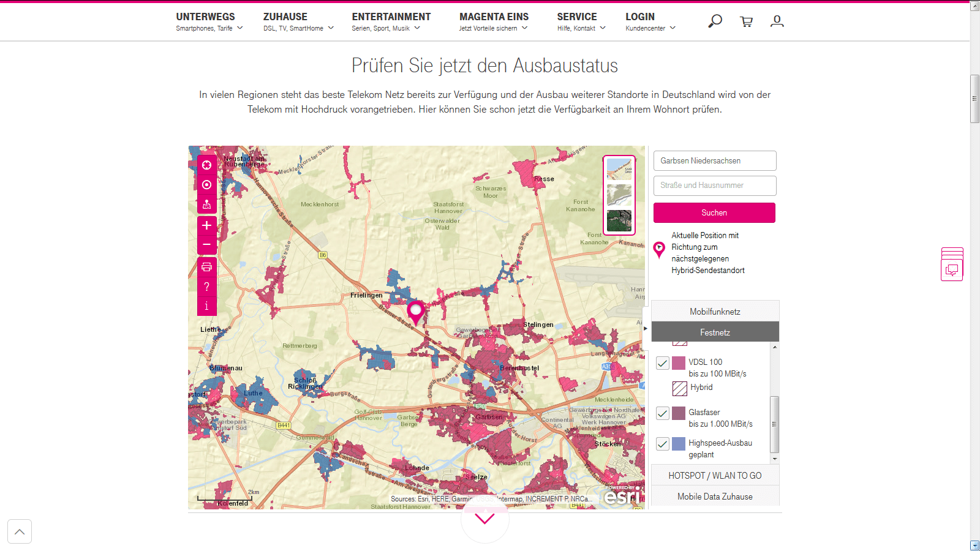980x551 pixels.
Task: Open the HOTSPOT / WLAN TO GO tab
Action: point(715,476)
